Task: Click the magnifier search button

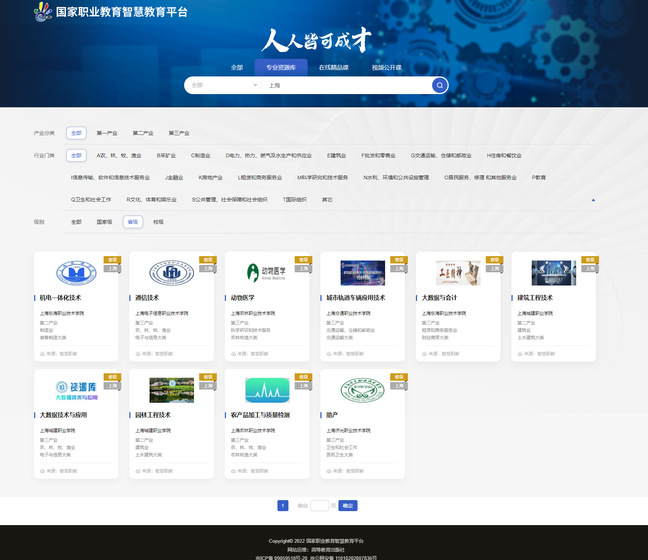Action: 439,85
